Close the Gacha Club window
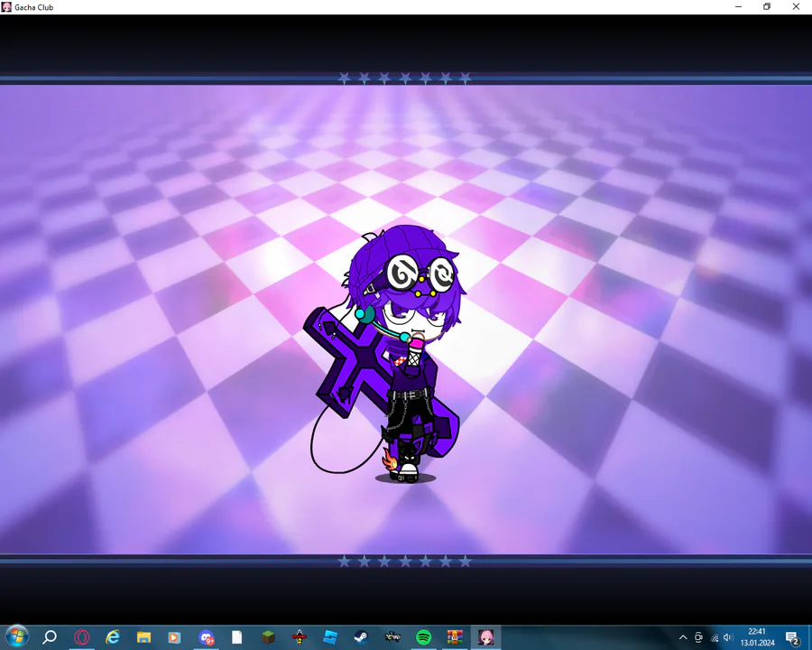Screen dimensions: 812x650 pyautogui.click(x=796, y=6)
